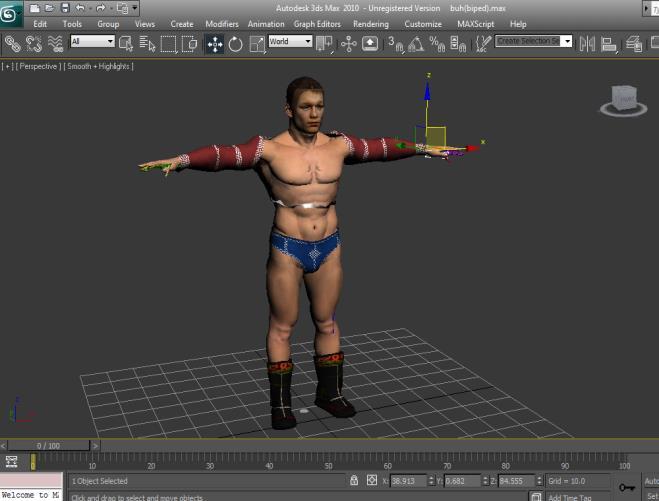Click the [+] viewport general menu label

(7, 66)
